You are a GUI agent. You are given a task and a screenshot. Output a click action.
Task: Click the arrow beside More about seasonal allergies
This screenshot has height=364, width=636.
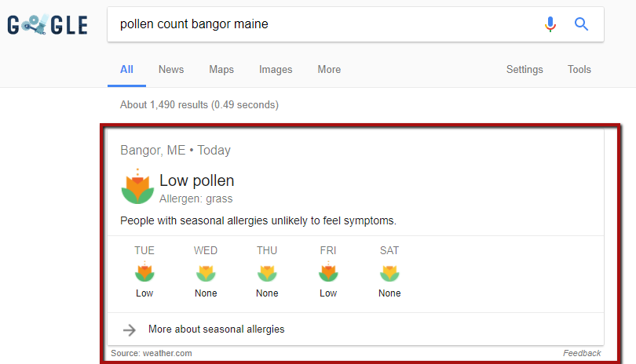130,329
